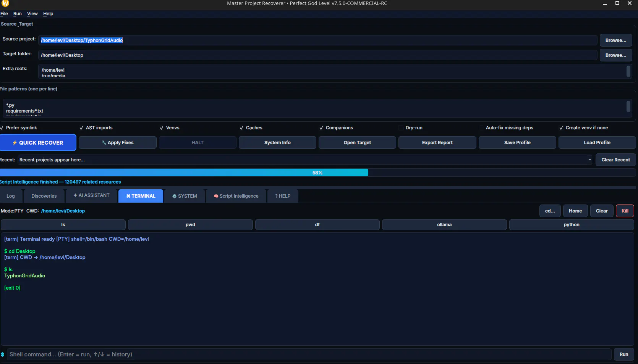Start QUICK RECOVER

point(38,143)
